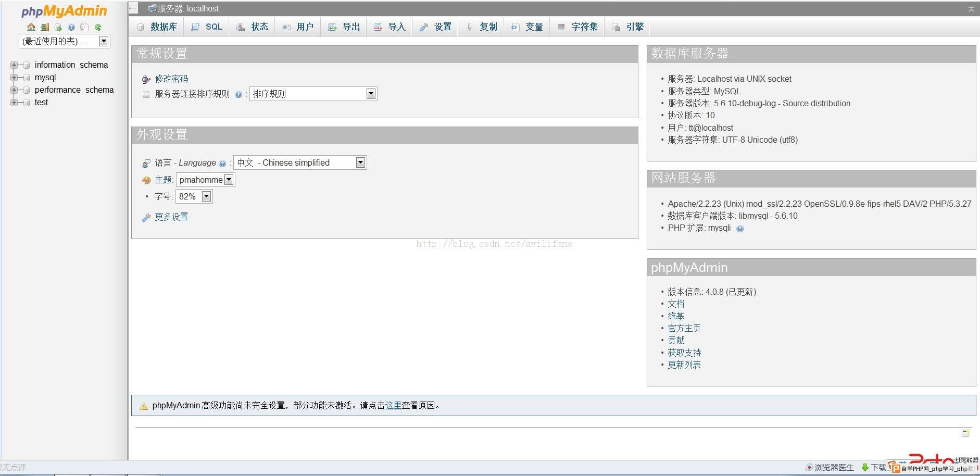980x476 pixels.
Task: Open the 获取支持 get support link
Action: pyautogui.click(x=684, y=353)
